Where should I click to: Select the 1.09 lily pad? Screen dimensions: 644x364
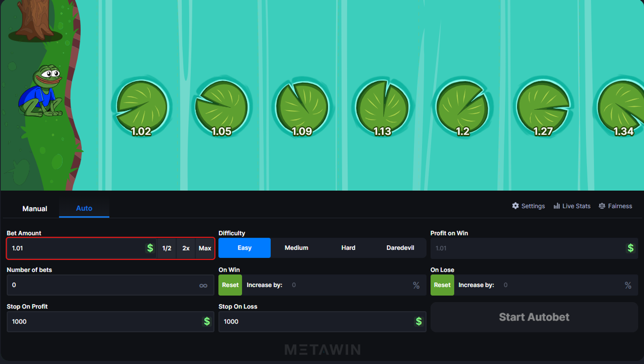302,107
